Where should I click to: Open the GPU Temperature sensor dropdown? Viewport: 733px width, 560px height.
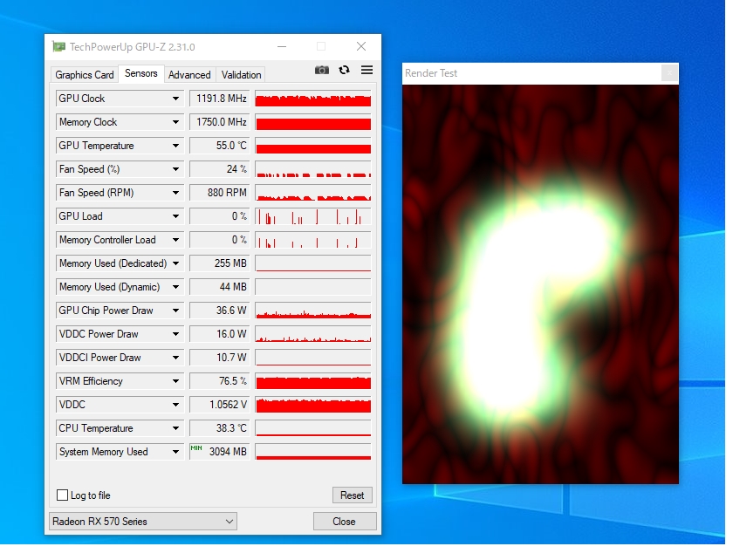pyautogui.click(x=175, y=146)
